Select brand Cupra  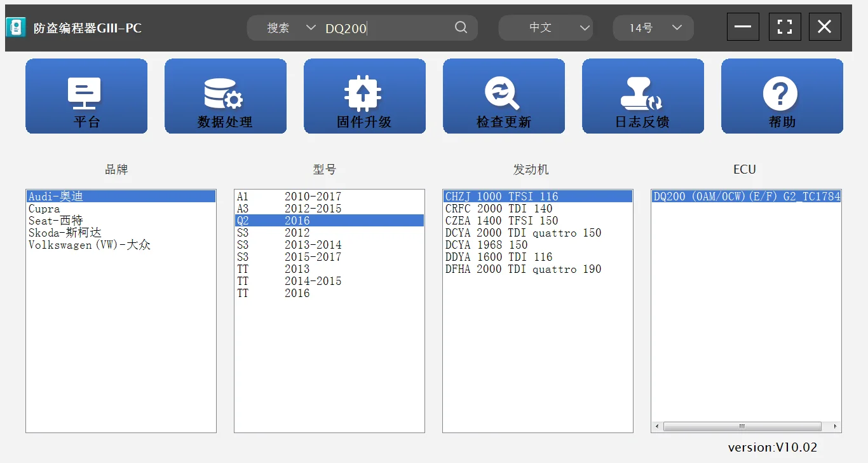coord(121,209)
